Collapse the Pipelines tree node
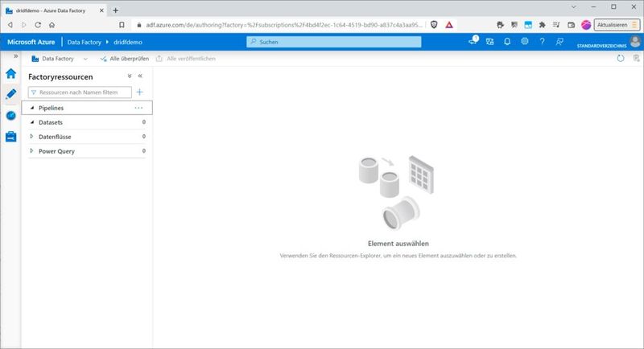Image resolution: width=644 pixels, height=349 pixels. pyautogui.click(x=32, y=108)
